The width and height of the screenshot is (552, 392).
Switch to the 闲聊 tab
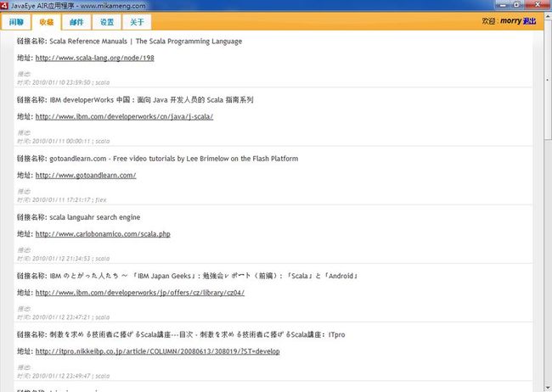tap(16, 22)
